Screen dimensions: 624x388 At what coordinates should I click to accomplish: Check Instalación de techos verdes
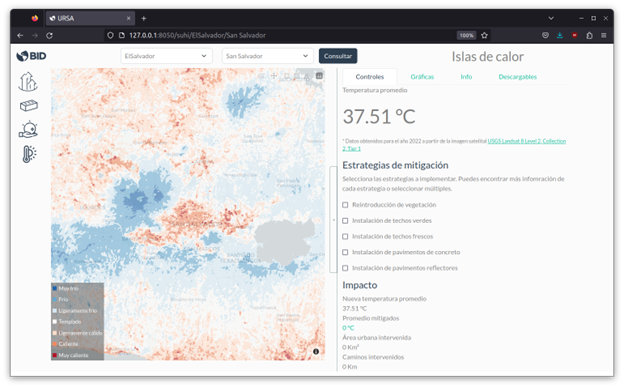pyautogui.click(x=345, y=221)
